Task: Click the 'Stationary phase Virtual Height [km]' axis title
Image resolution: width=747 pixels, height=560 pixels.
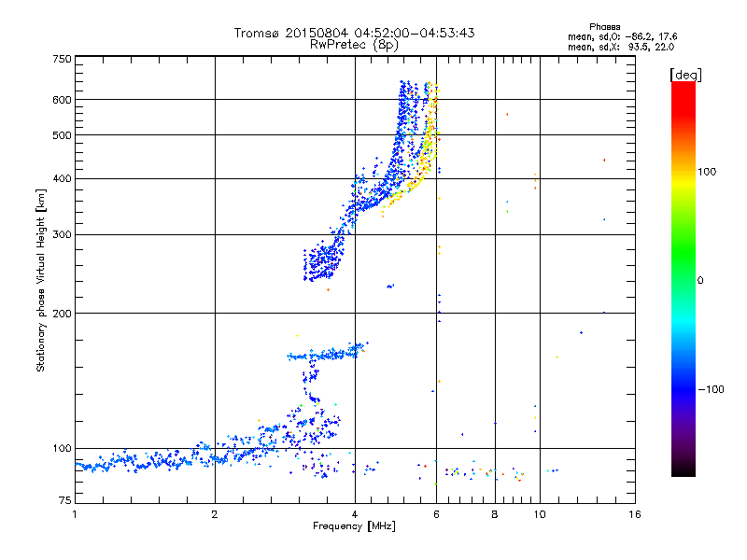Action: tap(41, 280)
